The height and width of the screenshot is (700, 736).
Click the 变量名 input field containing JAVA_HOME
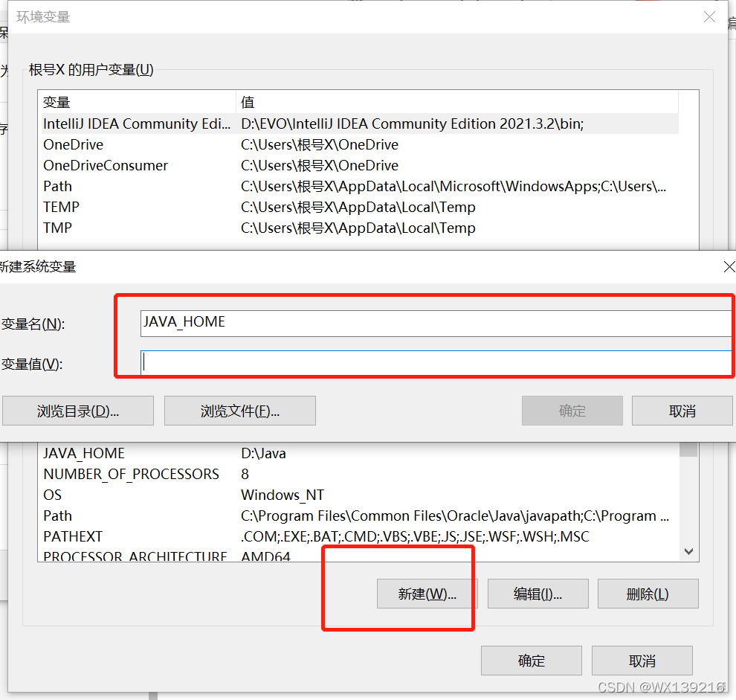437,324
